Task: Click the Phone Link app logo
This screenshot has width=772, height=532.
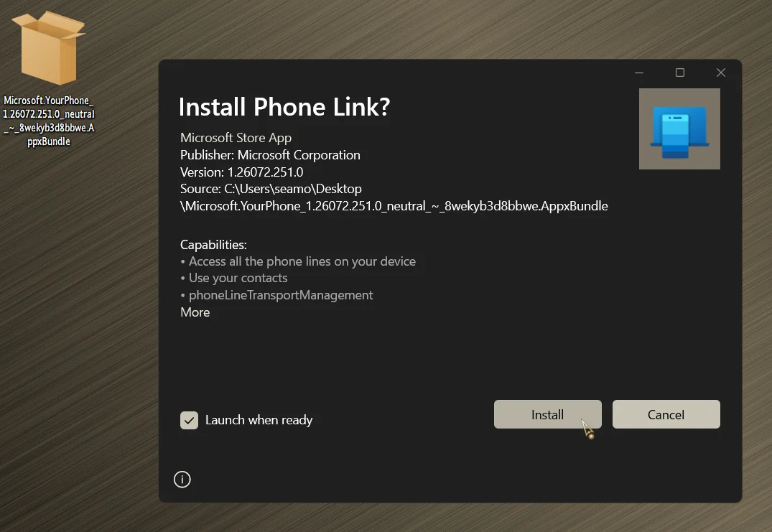Action: tap(679, 129)
